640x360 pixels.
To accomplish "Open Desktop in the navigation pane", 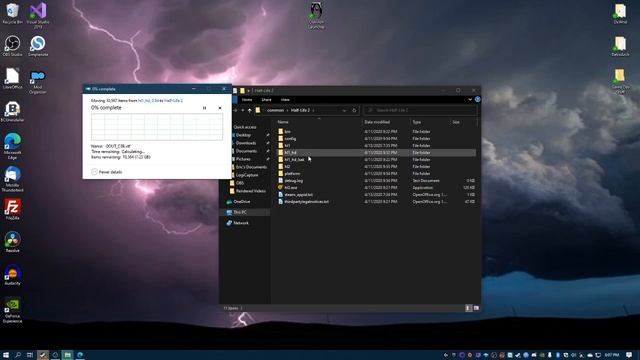I will point(243,135).
